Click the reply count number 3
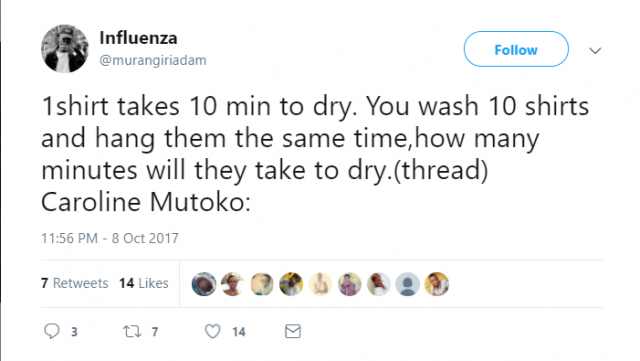 click(x=74, y=332)
